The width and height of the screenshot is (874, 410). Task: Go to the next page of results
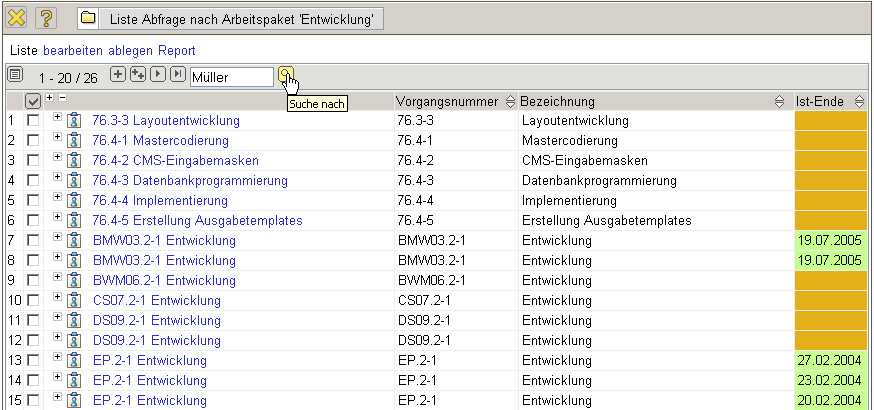pyautogui.click(x=159, y=75)
